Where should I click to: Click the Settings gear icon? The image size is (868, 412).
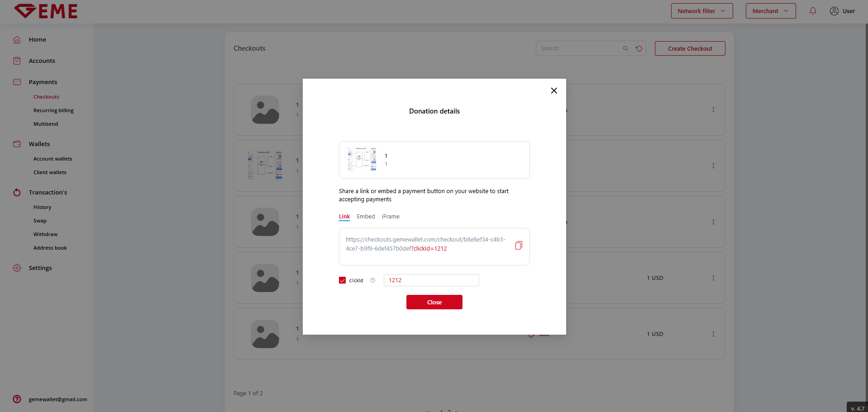click(17, 268)
